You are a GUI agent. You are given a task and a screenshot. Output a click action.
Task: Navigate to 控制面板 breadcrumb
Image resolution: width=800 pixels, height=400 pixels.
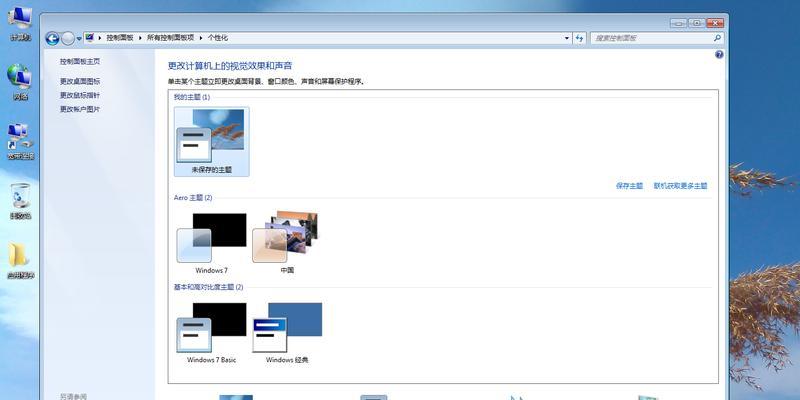[120, 38]
